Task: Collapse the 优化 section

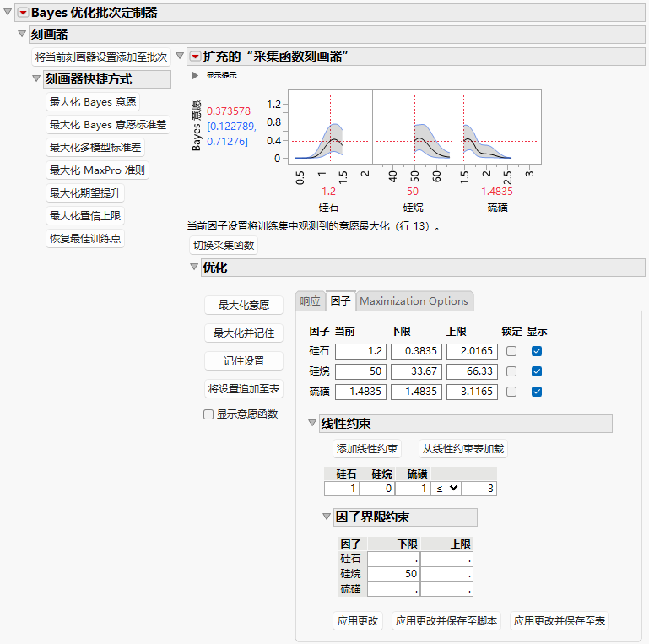Action: point(194,267)
